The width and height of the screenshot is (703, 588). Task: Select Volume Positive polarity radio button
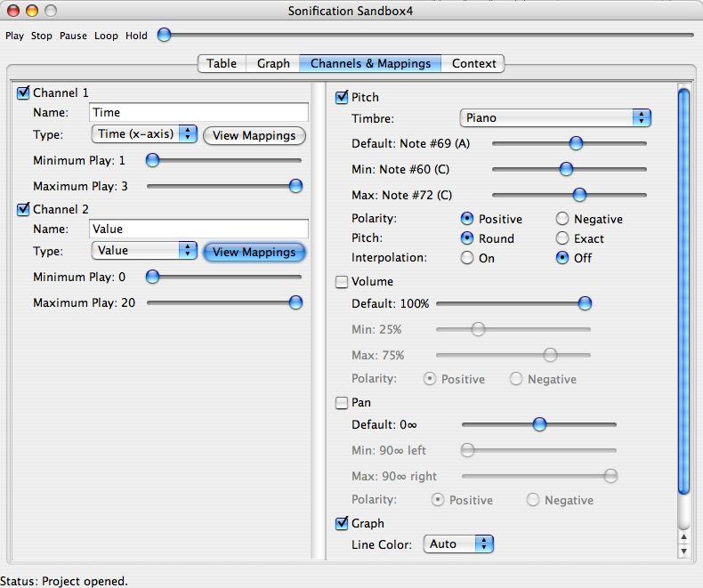coord(430,379)
